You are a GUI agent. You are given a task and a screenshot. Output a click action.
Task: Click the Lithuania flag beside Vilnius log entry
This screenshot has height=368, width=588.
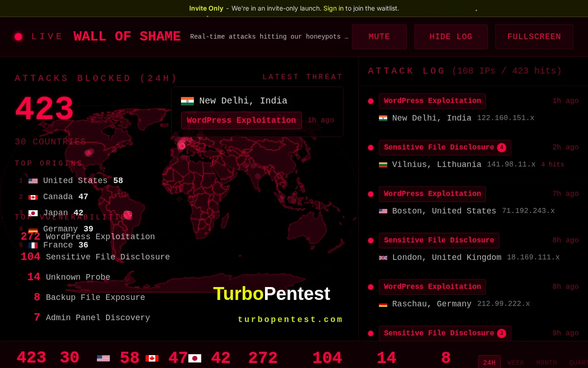point(383,165)
